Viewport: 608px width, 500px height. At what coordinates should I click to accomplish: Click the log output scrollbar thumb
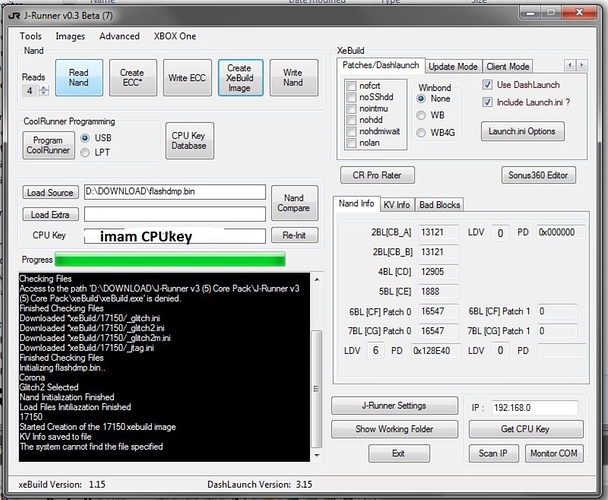(316, 388)
